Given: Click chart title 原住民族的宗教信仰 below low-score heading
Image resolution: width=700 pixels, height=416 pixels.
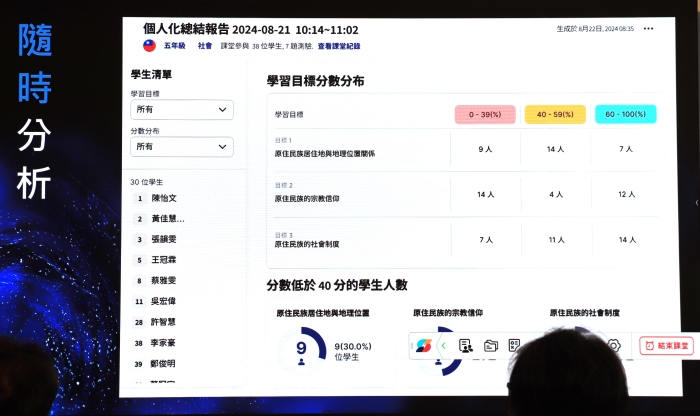Looking at the screenshot, I should pyautogui.click(x=448, y=312).
